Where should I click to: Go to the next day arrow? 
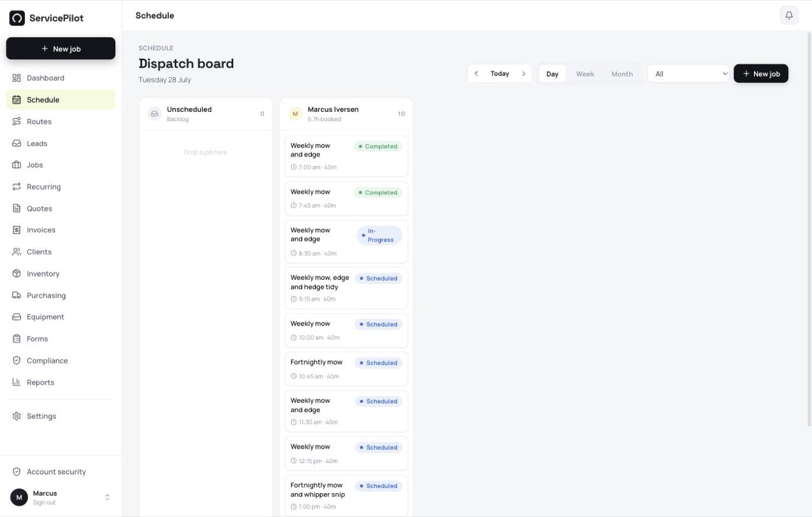tap(523, 74)
